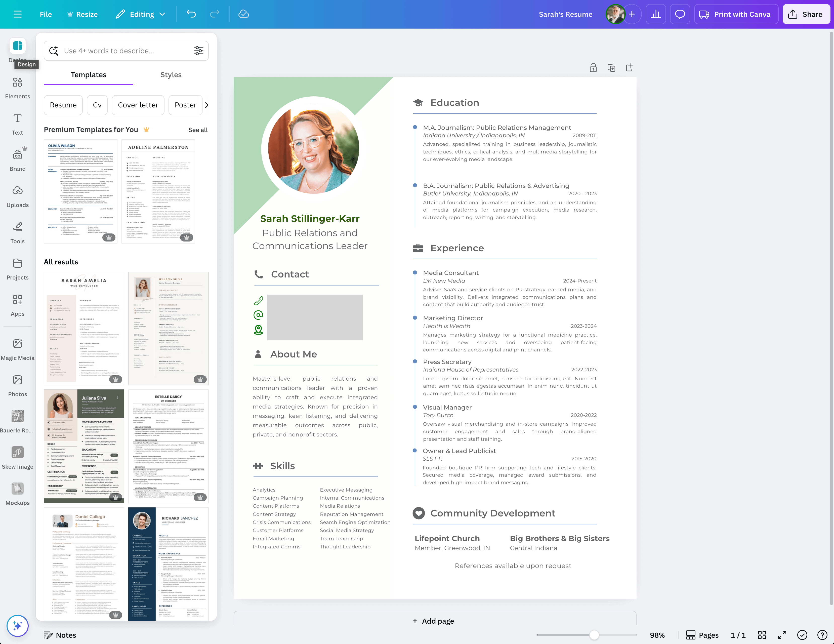Open the Elements sidebar panel
The height and width of the screenshot is (644, 834).
(17, 88)
